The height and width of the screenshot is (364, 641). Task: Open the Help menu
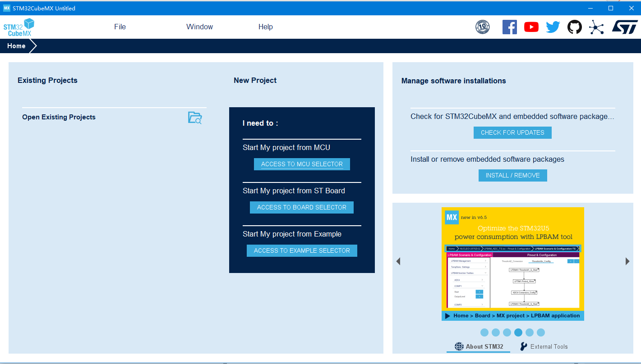point(266,27)
